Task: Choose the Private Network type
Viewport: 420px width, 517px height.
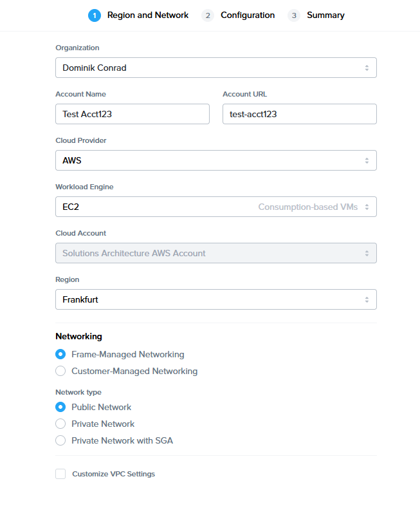Action: click(x=60, y=424)
